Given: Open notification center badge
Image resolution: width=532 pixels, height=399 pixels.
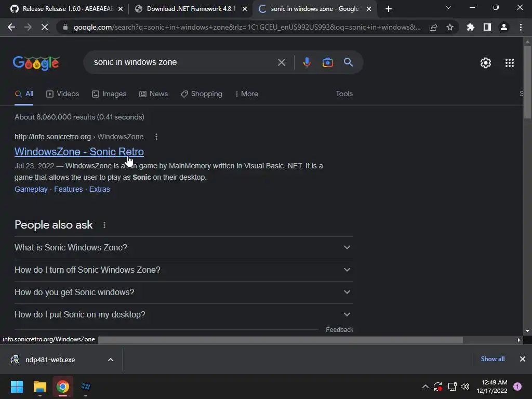Looking at the screenshot, I should 517,387.
